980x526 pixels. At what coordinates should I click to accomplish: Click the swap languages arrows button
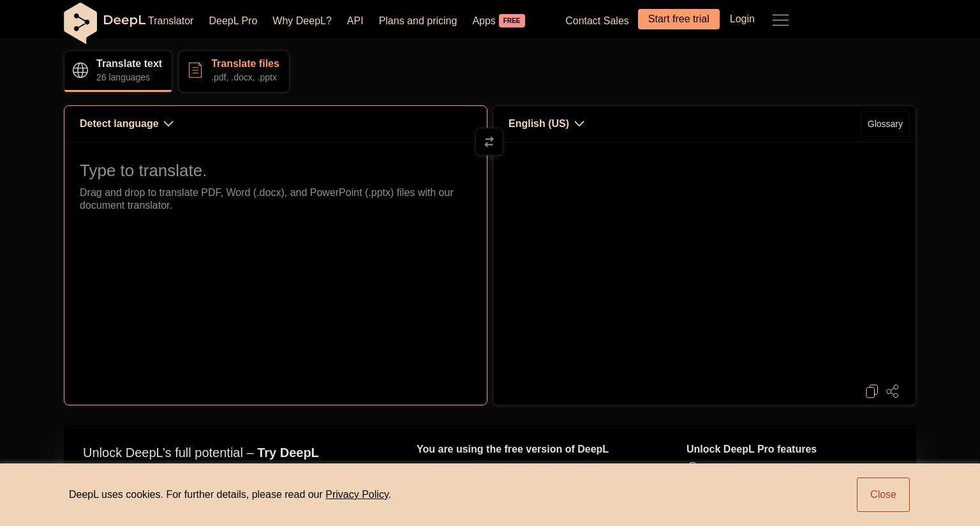tap(489, 142)
